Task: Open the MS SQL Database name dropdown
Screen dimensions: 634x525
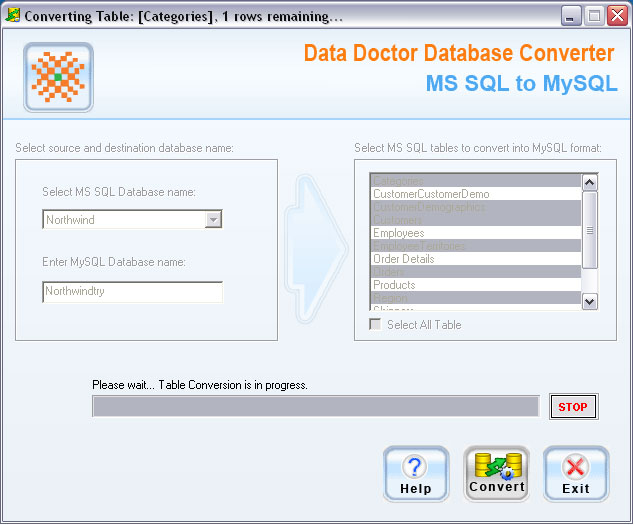Action: click(212, 220)
